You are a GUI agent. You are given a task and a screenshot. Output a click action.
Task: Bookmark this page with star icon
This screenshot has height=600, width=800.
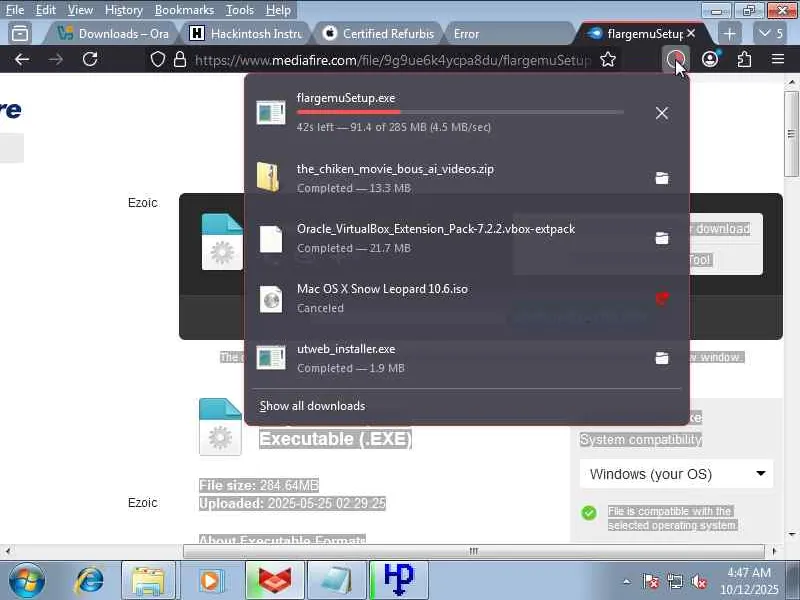coord(608,60)
